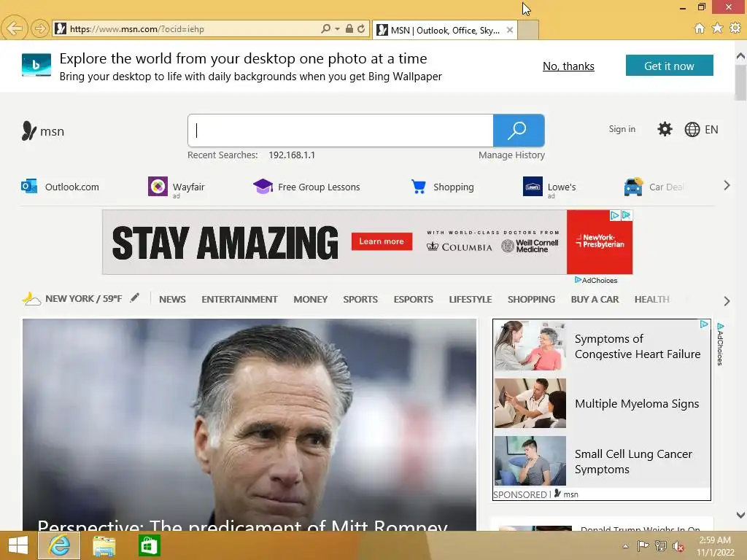
Task: Click the Home icon in browser toolbar
Action: 700,28
